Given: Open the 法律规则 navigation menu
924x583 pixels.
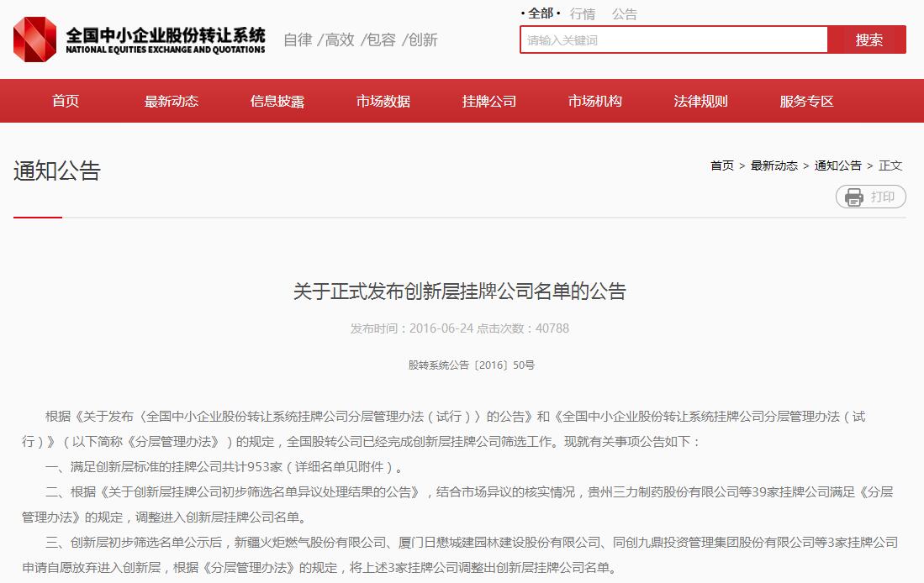Looking at the screenshot, I should tap(700, 101).
